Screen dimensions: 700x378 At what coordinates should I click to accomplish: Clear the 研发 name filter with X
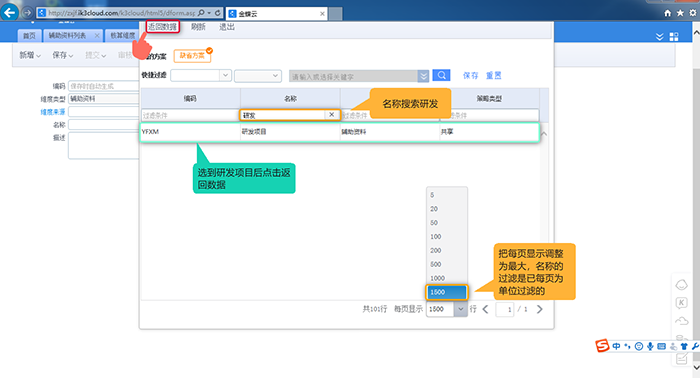(331, 115)
